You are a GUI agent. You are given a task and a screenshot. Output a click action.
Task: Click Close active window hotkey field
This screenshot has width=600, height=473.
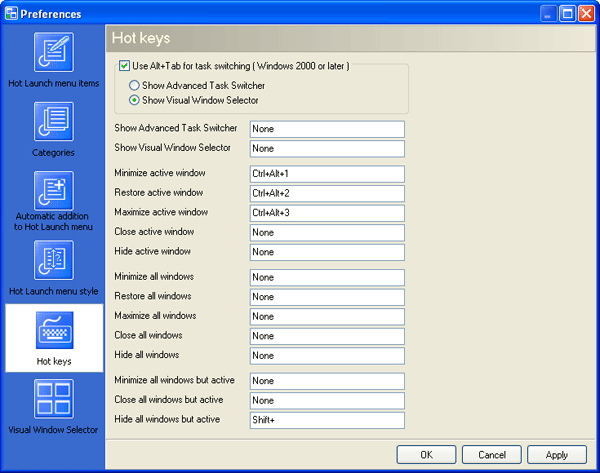(x=327, y=233)
